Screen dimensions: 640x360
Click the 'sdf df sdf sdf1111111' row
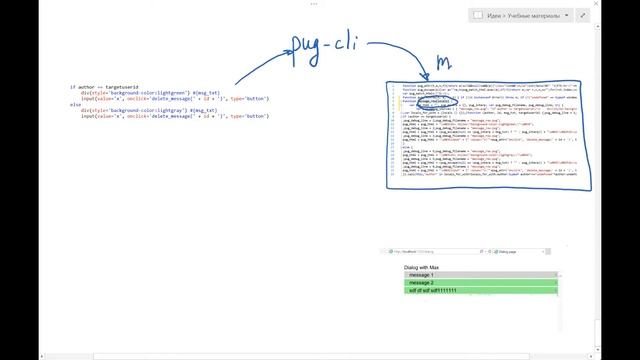481,291
